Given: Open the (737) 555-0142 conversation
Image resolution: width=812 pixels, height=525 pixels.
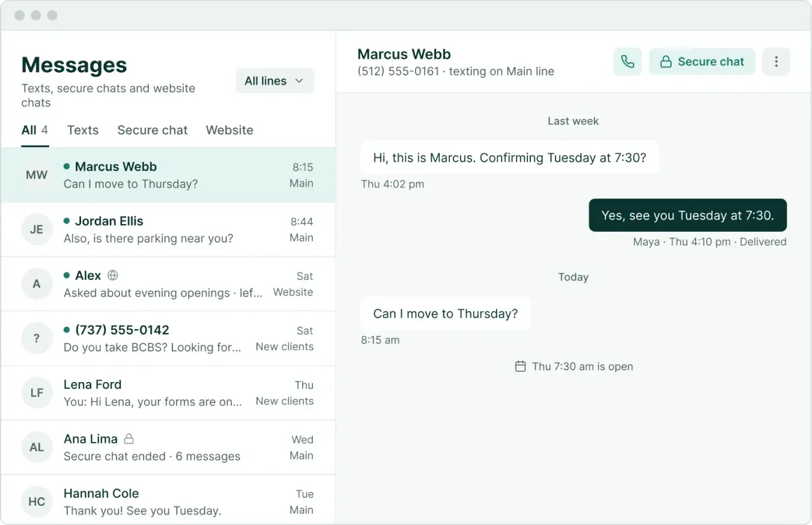Looking at the screenshot, I should [x=168, y=338].
